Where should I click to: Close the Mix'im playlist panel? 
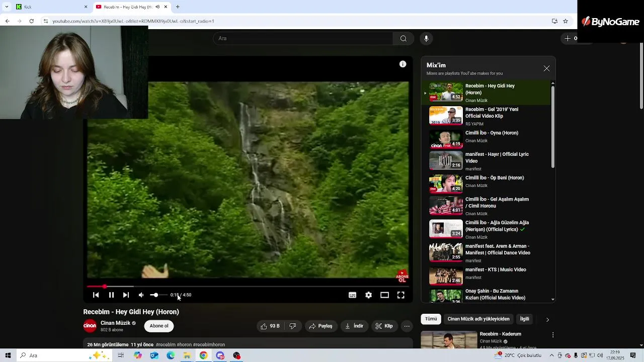pos(546,68)
